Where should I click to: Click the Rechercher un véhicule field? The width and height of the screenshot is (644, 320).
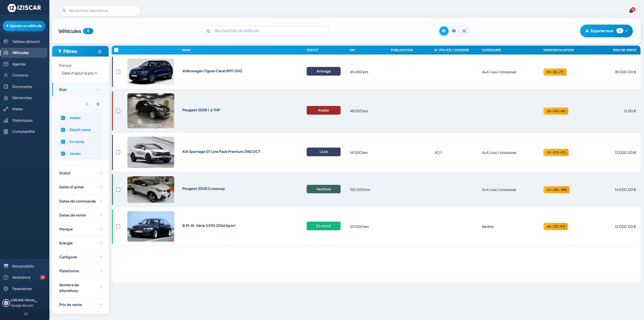click(265, 31)
